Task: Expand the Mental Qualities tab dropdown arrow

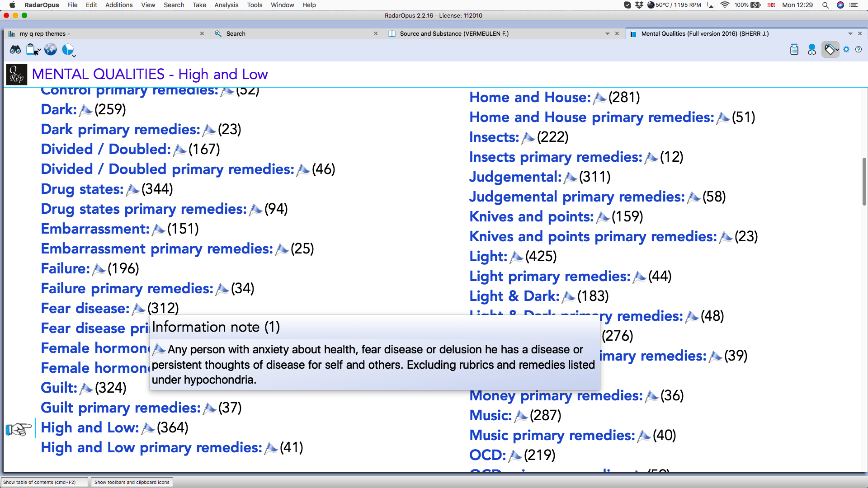Action: pyautogui.click(x=850, y=34)
